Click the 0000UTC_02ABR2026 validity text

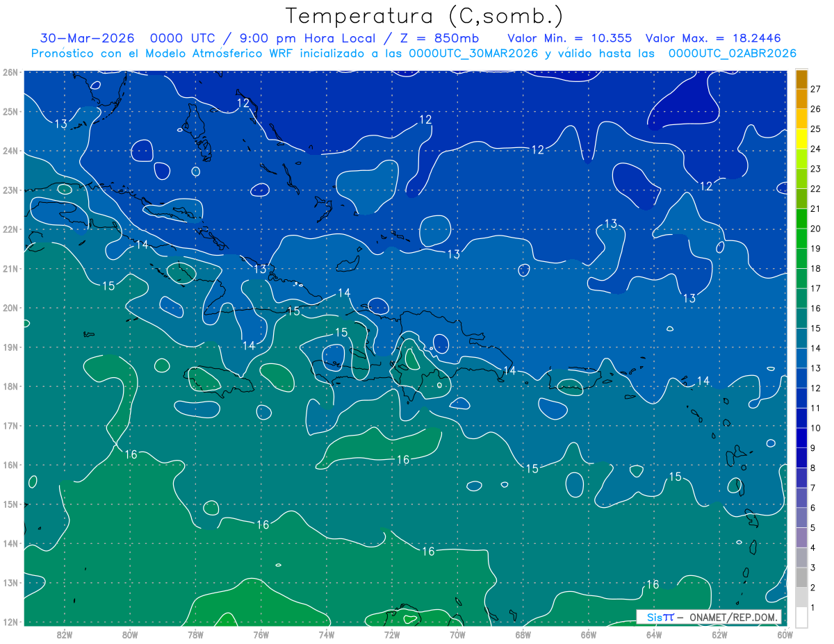(732, 53)
